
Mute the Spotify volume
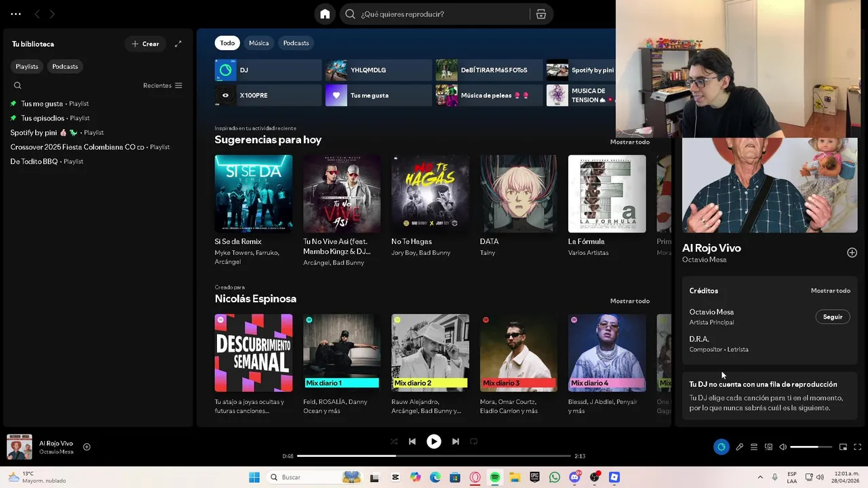point(783,447)
